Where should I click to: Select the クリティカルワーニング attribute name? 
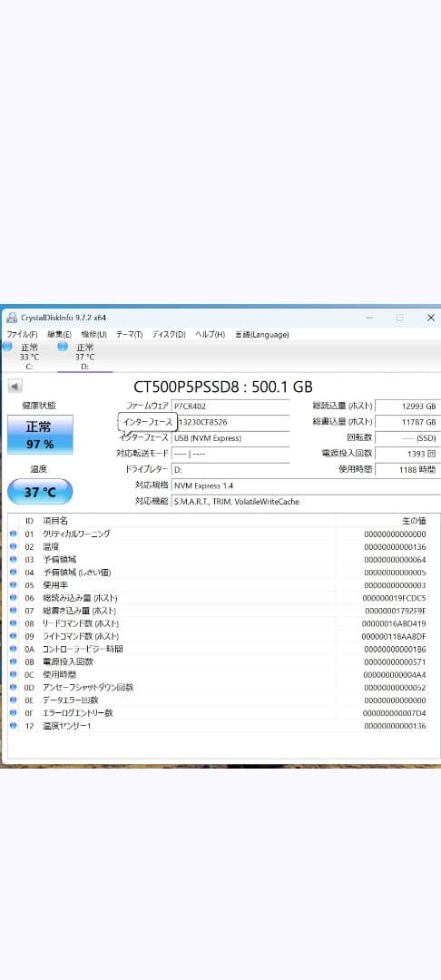[76, 534]
